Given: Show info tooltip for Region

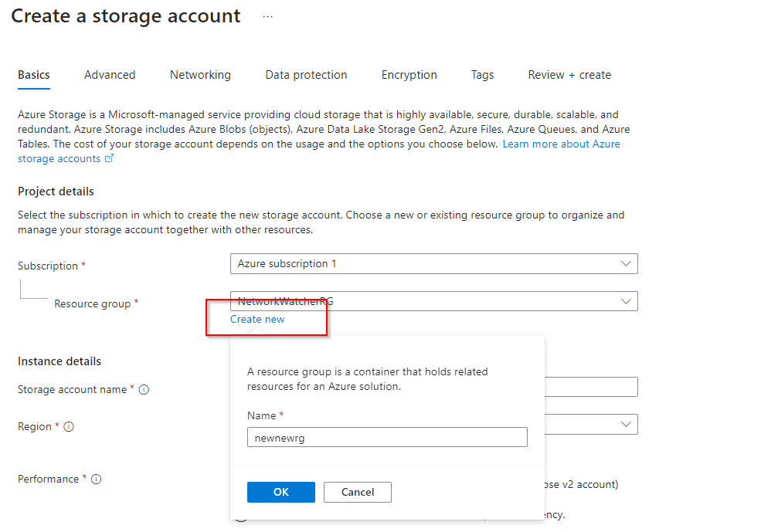Looking at the screenshot, I should tap(69, 427).
